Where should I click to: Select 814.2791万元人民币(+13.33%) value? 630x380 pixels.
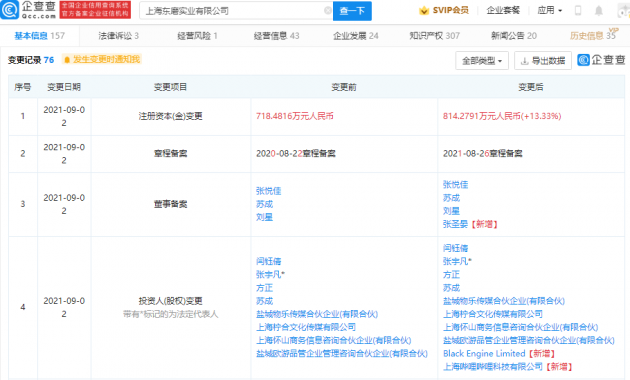(502, 116)
